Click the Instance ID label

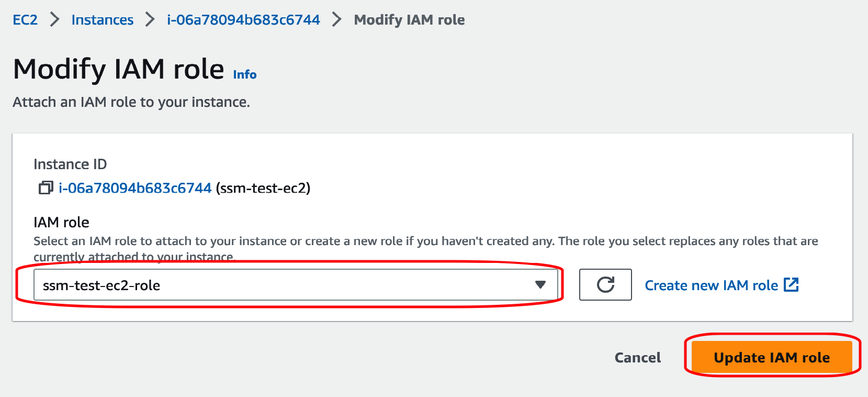point(70,164)
